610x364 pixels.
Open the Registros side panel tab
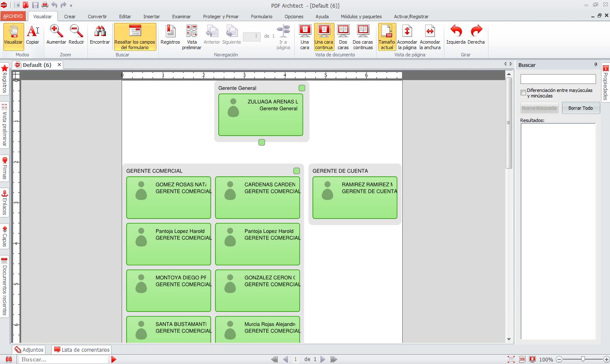(5, 79)
